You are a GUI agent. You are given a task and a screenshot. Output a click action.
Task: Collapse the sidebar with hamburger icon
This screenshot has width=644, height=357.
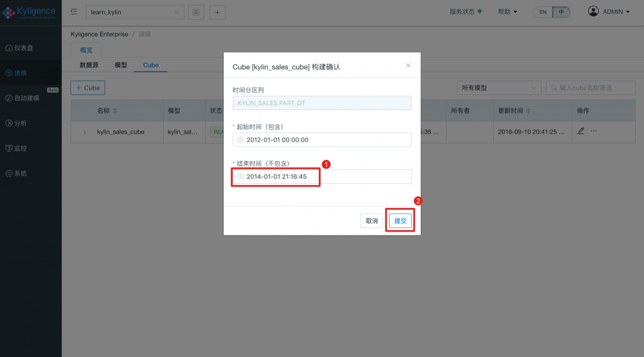click(x=74, y=12)
